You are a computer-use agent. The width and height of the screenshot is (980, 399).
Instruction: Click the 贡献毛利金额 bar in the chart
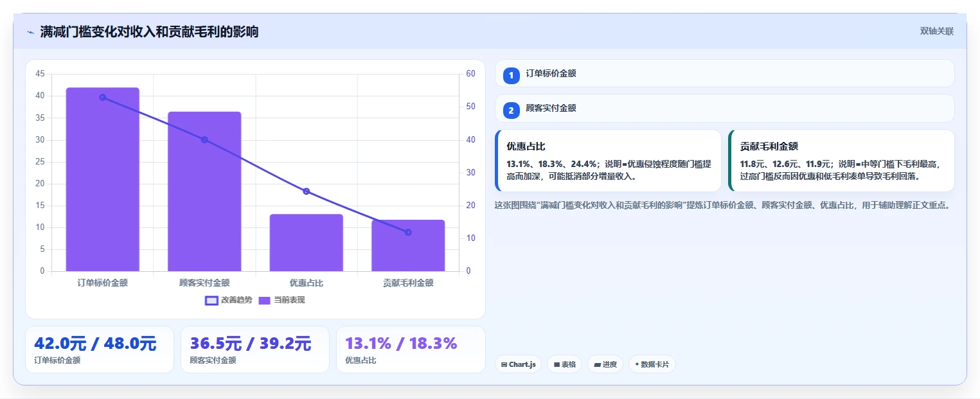[x=408, y=245]
